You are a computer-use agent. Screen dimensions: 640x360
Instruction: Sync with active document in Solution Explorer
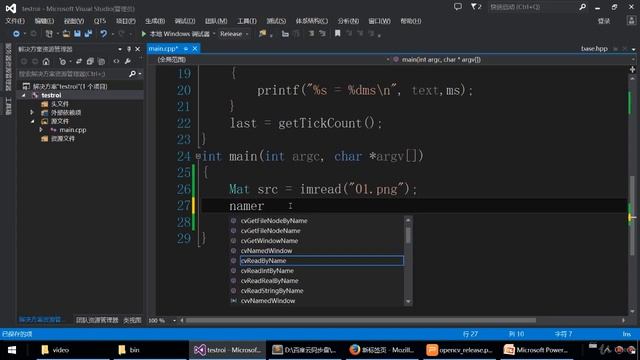(x=79, y=62)
